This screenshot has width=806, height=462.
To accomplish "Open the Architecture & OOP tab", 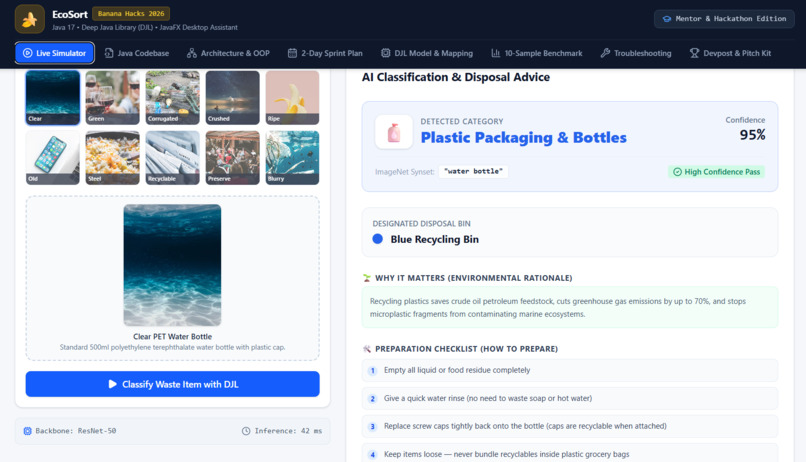I will 228,53.
